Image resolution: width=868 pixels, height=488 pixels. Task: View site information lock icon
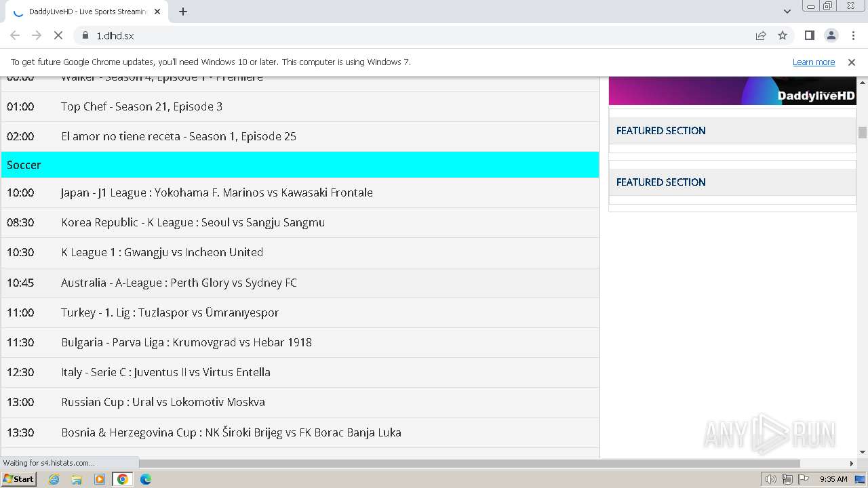click(x=85, y=35)
